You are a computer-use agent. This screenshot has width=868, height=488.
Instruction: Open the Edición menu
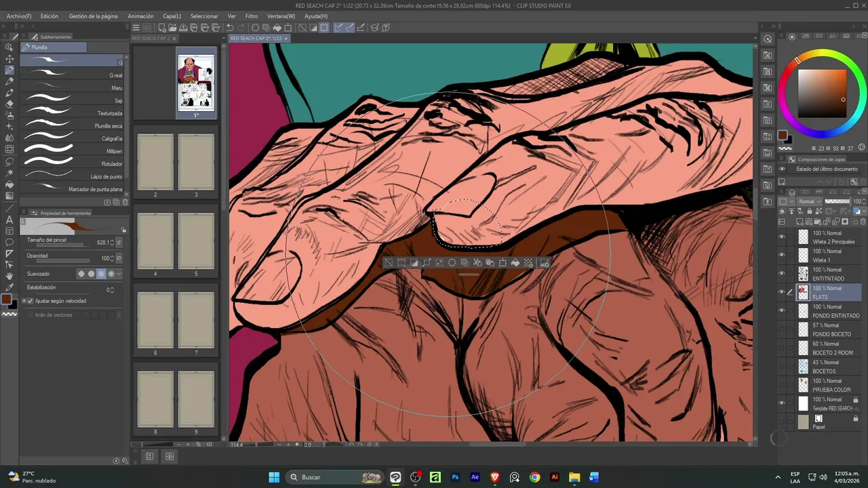coord(50,16)
